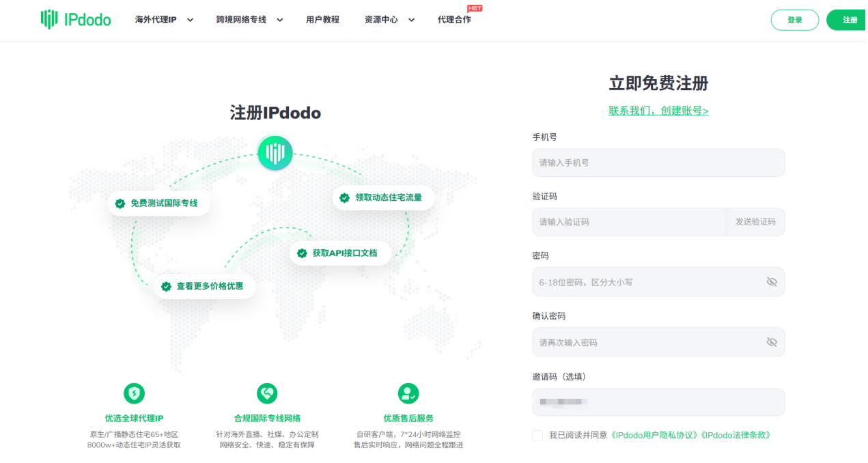
Task: Focus the 请输入手机号 input field
Action: coord(658,163)
